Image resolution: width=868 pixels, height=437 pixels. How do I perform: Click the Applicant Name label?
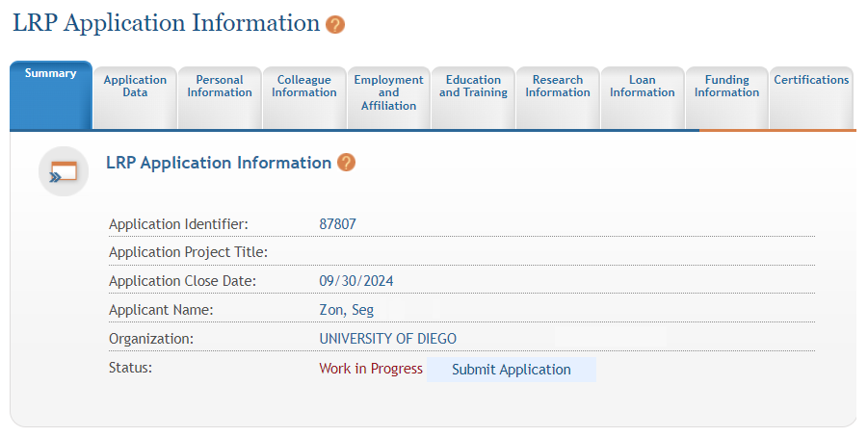tap(161, 310)
